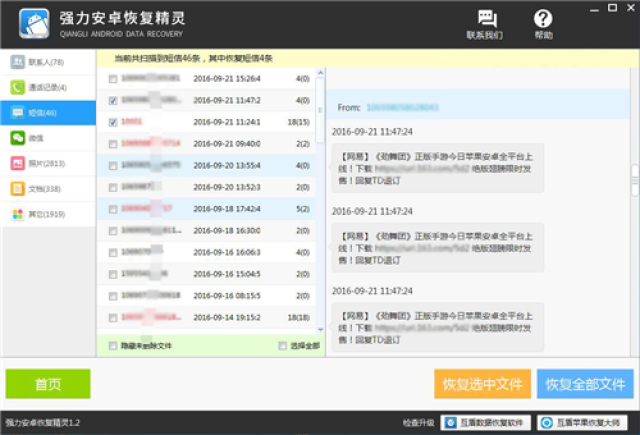Open the 通话记录(4) call log icon

[x=18, y=87]
